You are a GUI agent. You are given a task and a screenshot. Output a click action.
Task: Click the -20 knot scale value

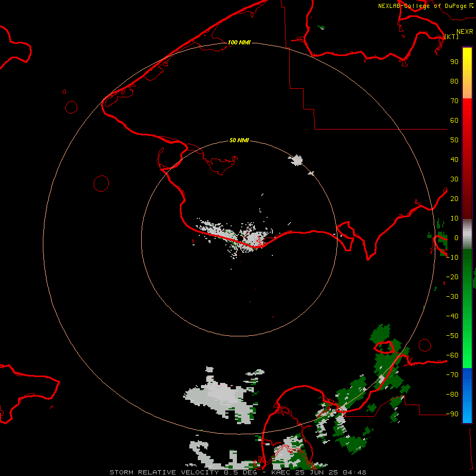coord(452,277)
